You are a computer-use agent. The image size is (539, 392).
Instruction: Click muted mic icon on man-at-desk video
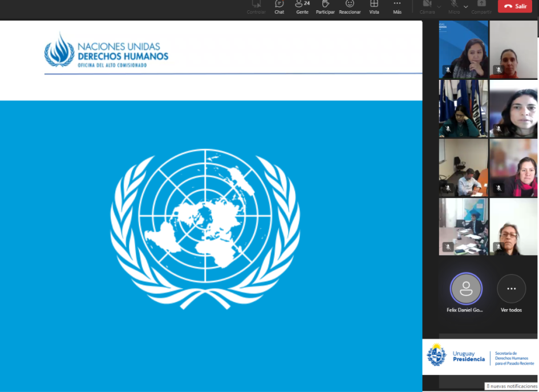pos(448,188)
